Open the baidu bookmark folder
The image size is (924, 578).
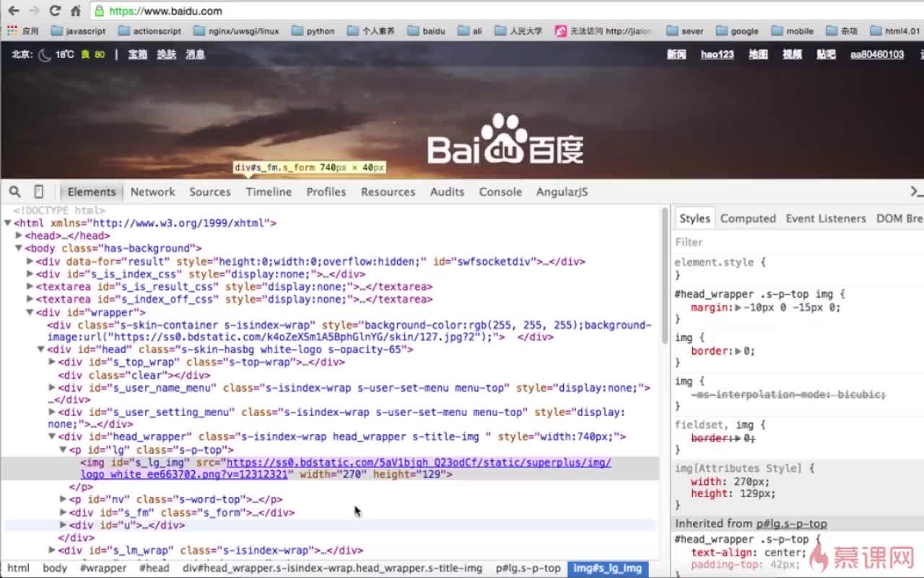tap(427, 31)
